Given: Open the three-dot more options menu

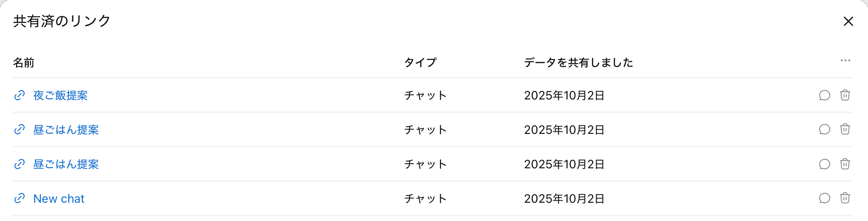Looking at the screenshot, I should pos(845,61).
